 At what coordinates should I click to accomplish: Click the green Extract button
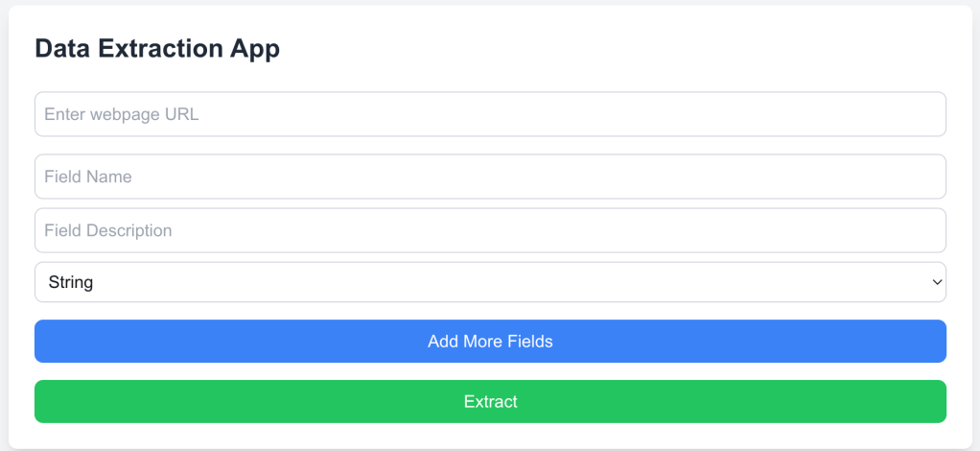point(490,401)
